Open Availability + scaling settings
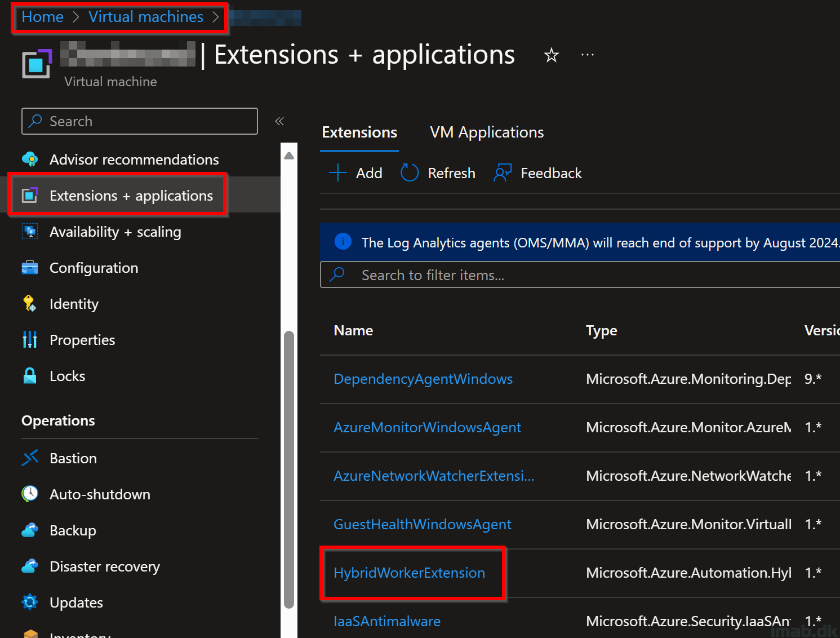Image resolution: width=840 pixels, height=638 pixels. pyautogui.click(x=115, y=232)
